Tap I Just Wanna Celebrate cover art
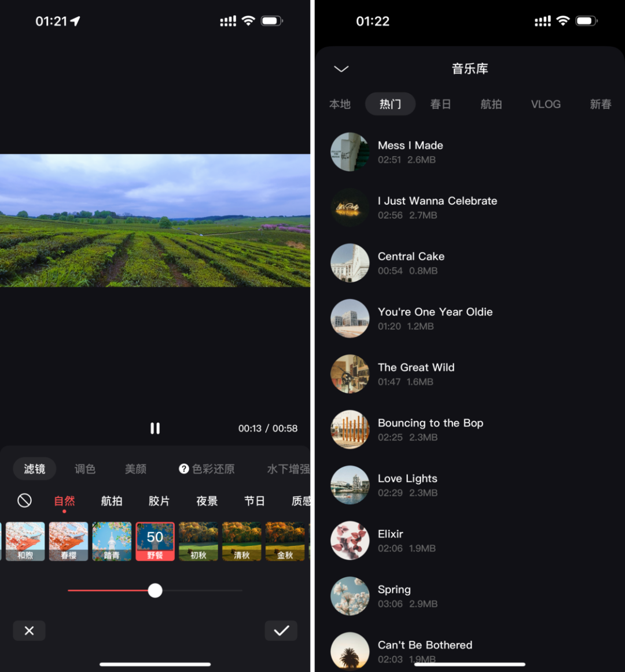This screenshot has width=625, height=672. [x=350, y=208]
